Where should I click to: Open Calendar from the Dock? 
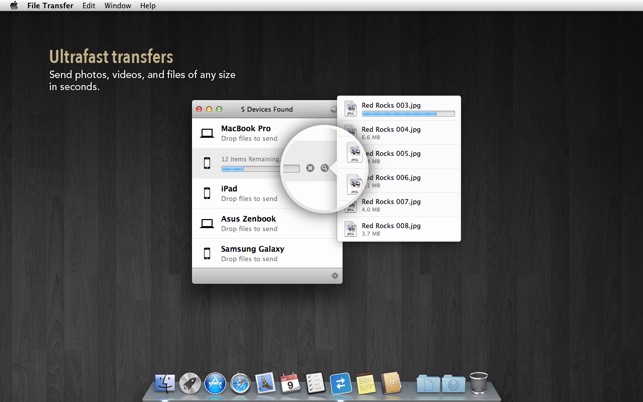[290, 383]
